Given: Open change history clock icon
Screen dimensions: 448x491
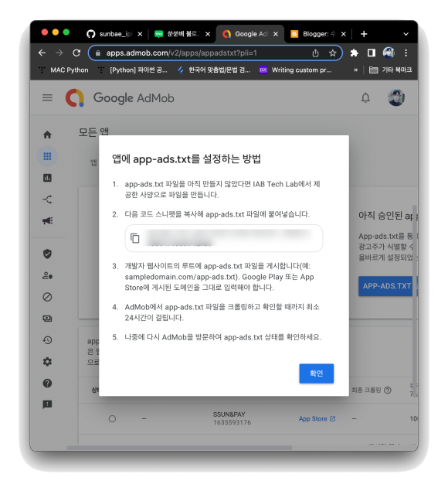Looking at the screenshot, I should point(47,340).
